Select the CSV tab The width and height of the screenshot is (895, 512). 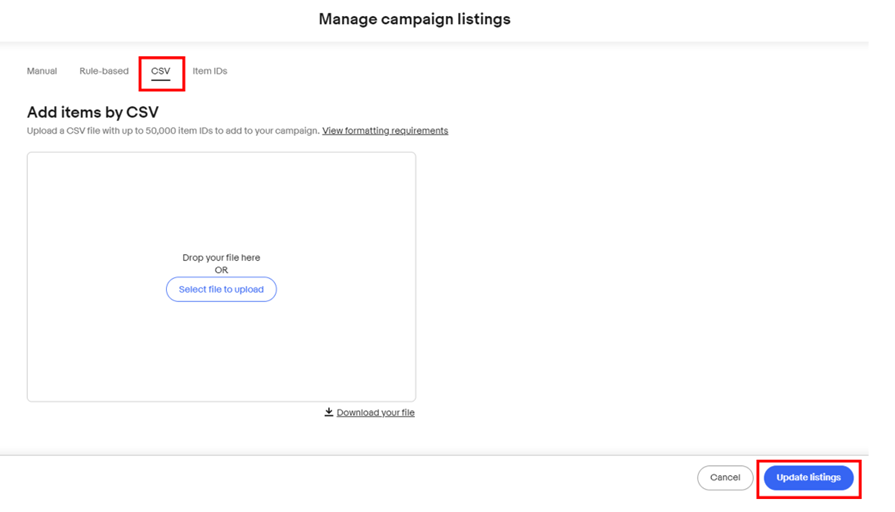pos(160,71)
